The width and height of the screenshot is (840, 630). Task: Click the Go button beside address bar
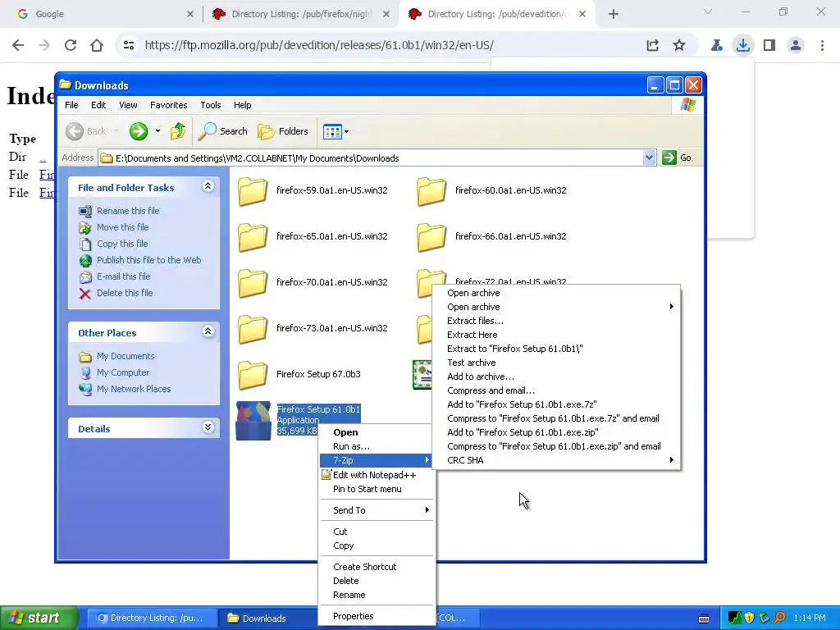[677, 157]
